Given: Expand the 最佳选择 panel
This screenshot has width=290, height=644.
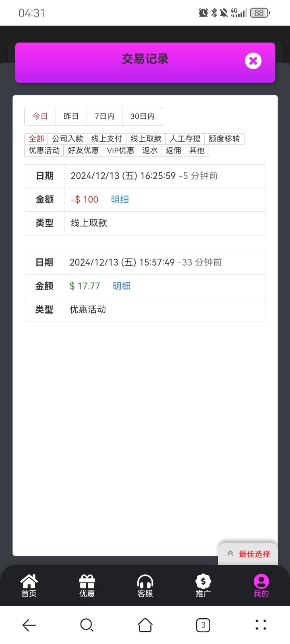Looking at the screenshot, I should pos(248,554).
